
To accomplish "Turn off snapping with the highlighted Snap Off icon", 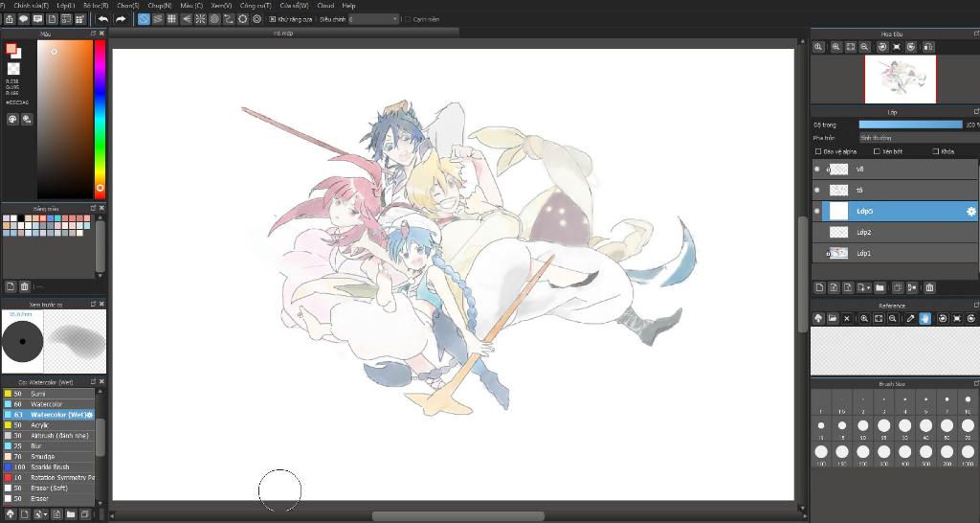I will (144, 19).
